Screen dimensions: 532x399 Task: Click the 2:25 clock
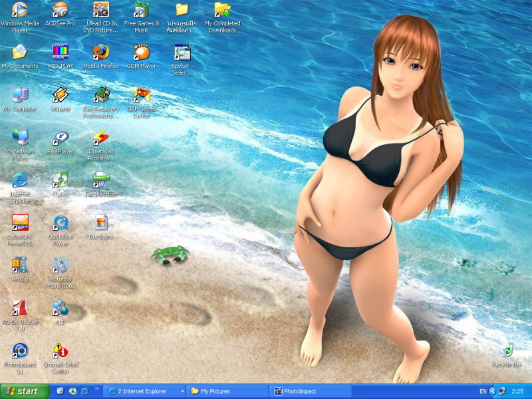coord(518,392)
